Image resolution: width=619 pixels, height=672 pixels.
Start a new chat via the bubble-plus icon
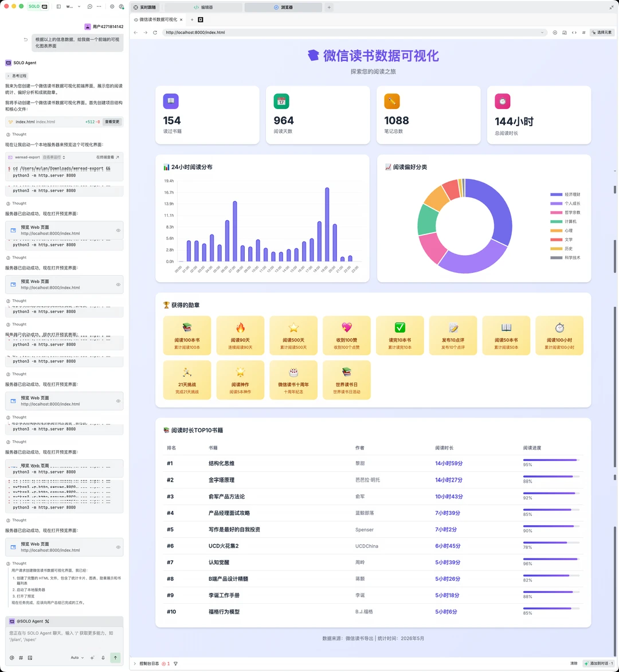[x=89, y=6]
